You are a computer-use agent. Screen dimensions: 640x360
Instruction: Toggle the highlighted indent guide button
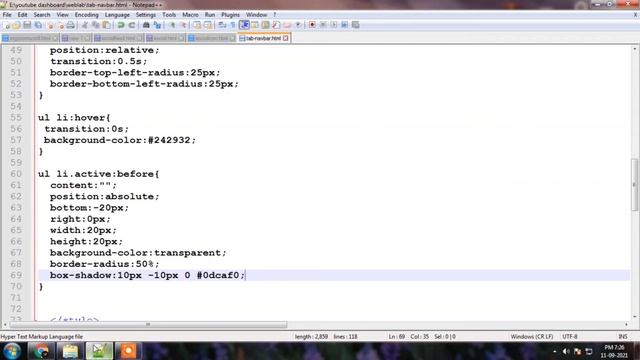244,25
